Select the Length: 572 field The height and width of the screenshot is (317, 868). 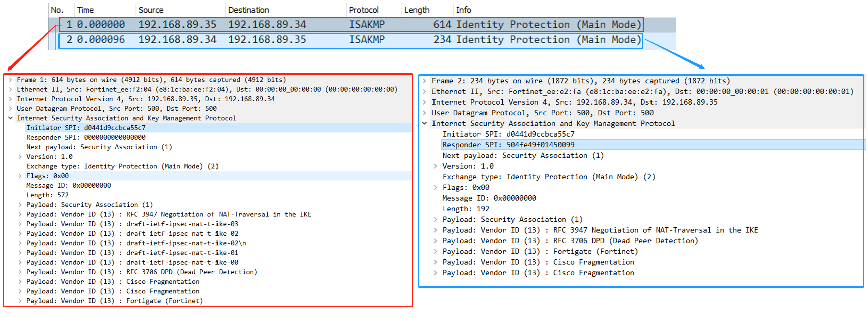click(47, 195)
